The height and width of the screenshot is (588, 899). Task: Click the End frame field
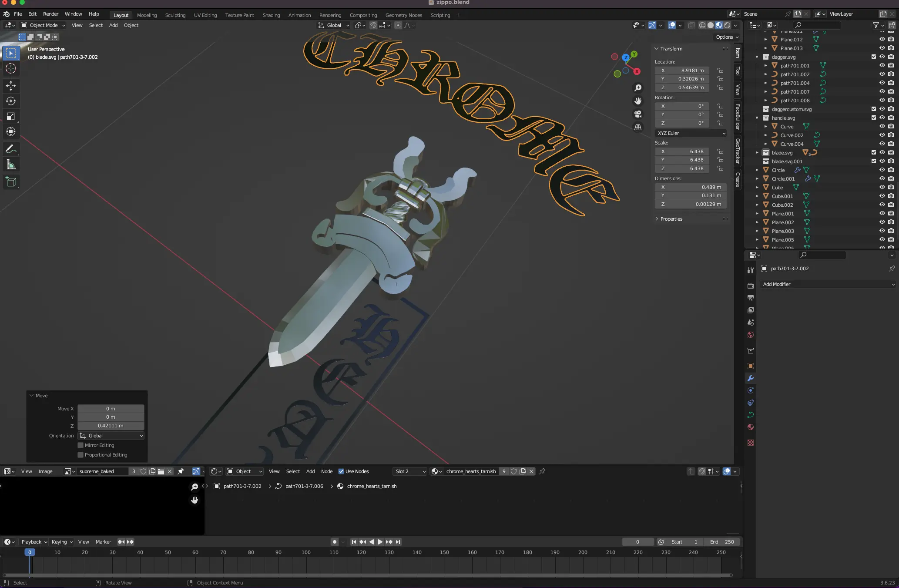[722, 542]
